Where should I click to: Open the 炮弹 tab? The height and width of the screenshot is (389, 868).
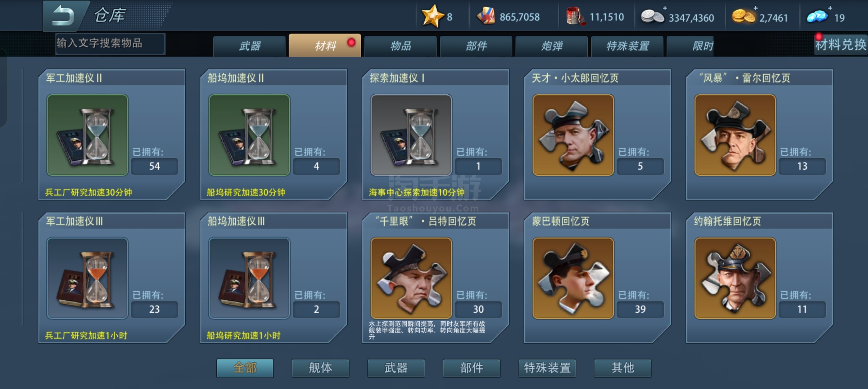tap(552, 46)
